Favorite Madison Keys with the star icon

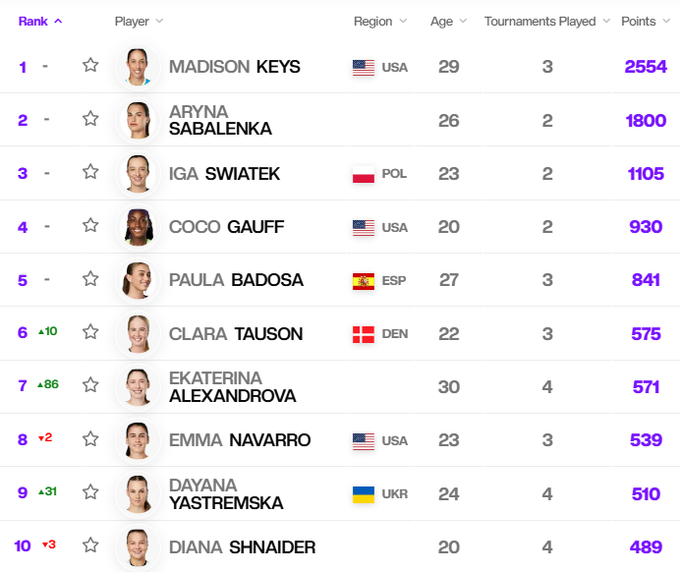point(91,66)
